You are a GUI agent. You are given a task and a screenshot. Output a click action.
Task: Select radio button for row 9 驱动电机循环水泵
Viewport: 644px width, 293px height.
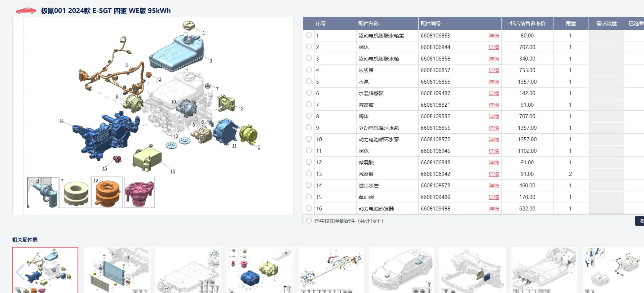click(x=309, y=128)
